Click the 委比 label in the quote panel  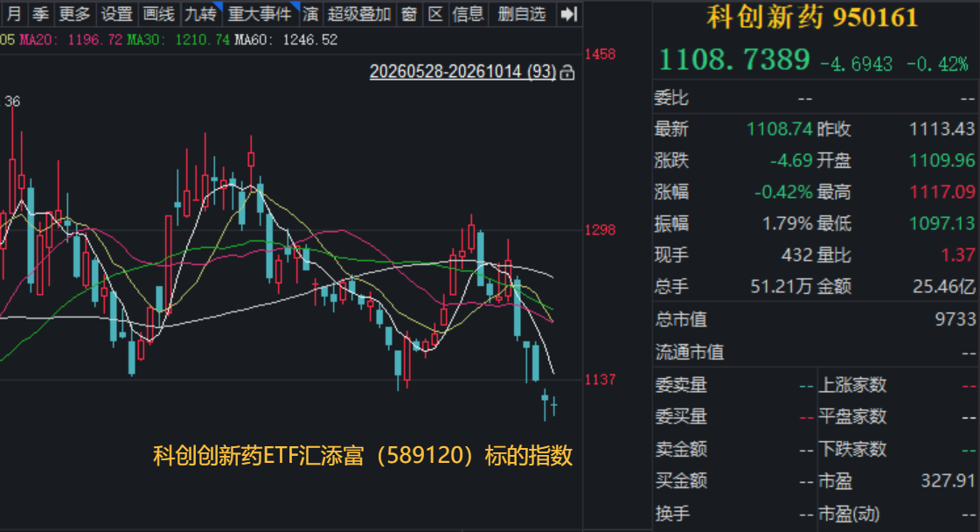[672, 98]
